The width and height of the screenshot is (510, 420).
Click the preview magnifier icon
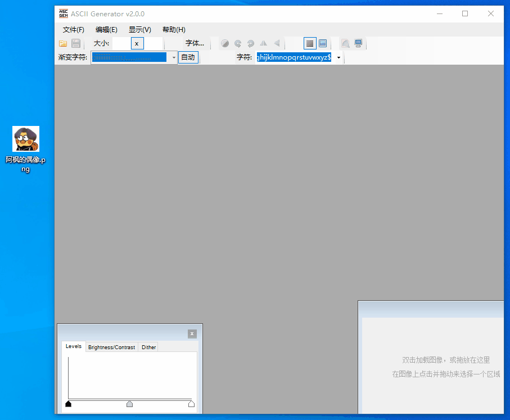345,43
